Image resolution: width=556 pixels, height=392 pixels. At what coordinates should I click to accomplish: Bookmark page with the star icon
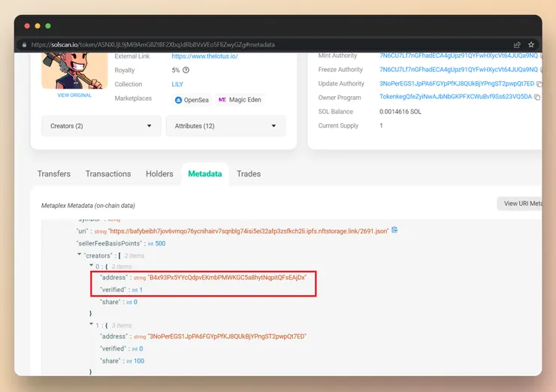click(530, 44)
